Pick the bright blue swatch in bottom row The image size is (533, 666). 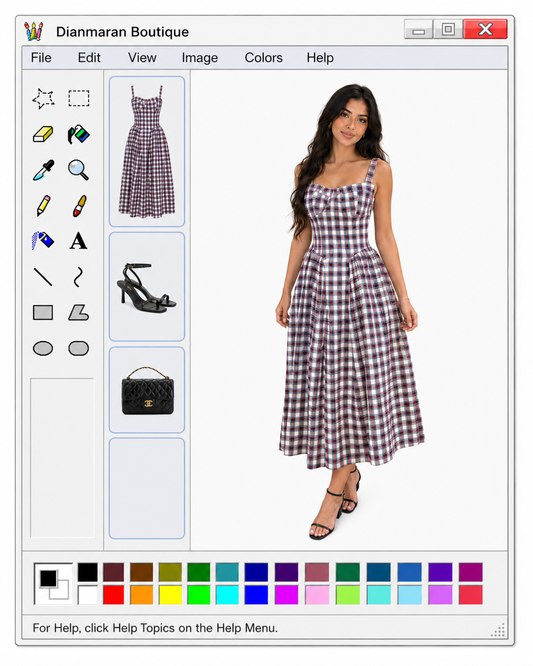click(x=257, y=595)
